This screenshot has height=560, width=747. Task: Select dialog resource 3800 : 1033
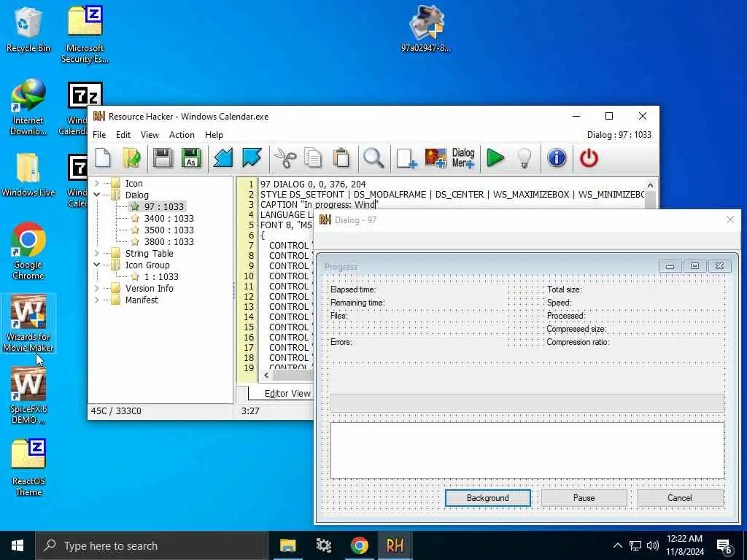coord(169,242)
